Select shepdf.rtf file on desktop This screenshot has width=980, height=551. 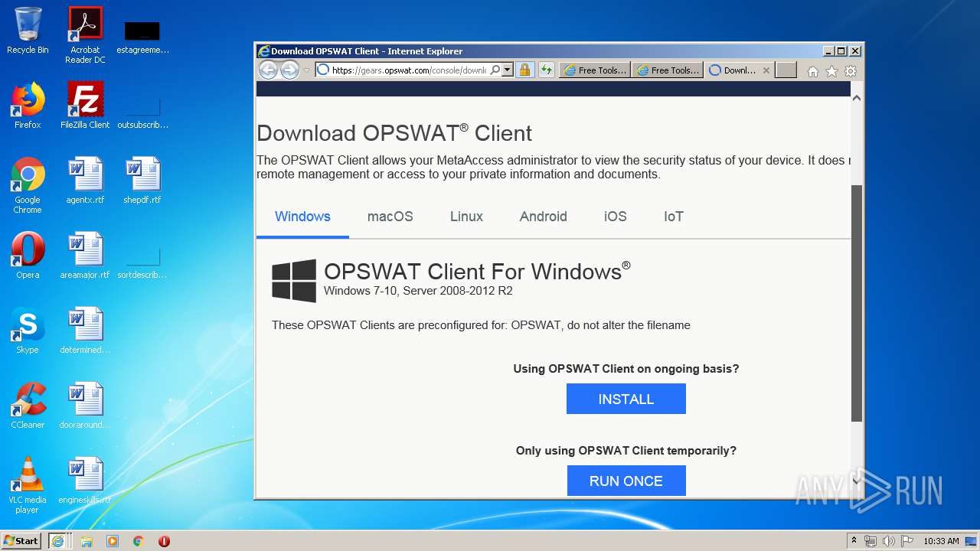tap(142, 181)
